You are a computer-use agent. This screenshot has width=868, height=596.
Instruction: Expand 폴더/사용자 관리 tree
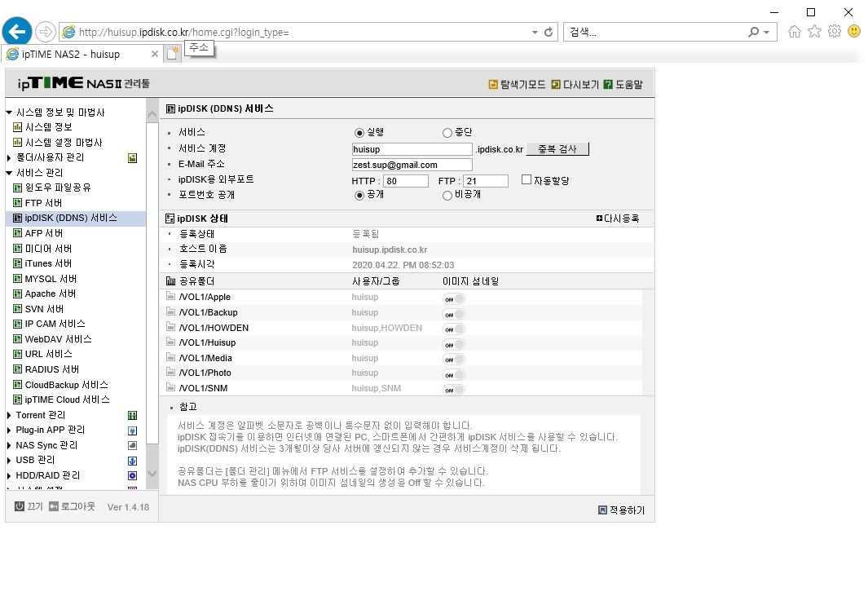pos(9,158)
